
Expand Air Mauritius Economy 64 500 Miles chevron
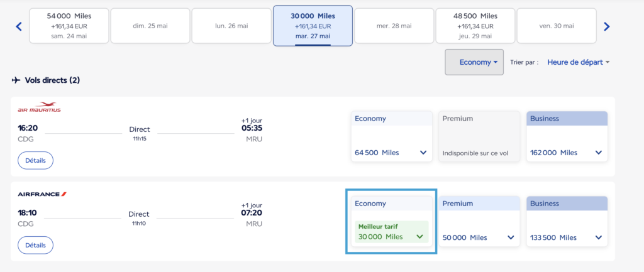[x=423, y=153]
